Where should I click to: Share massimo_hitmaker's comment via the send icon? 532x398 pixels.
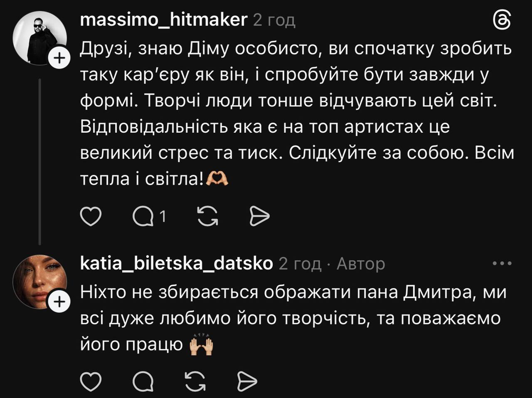tap(260, 215)
